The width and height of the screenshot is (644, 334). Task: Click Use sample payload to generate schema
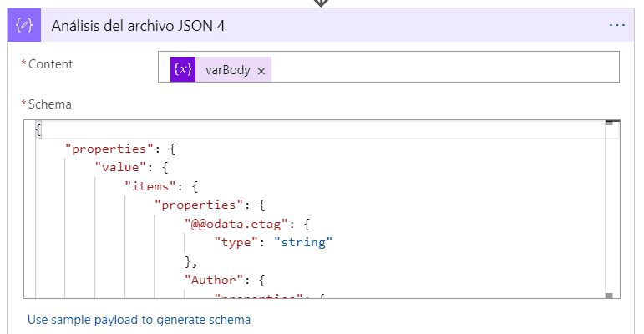pos(139,320)
